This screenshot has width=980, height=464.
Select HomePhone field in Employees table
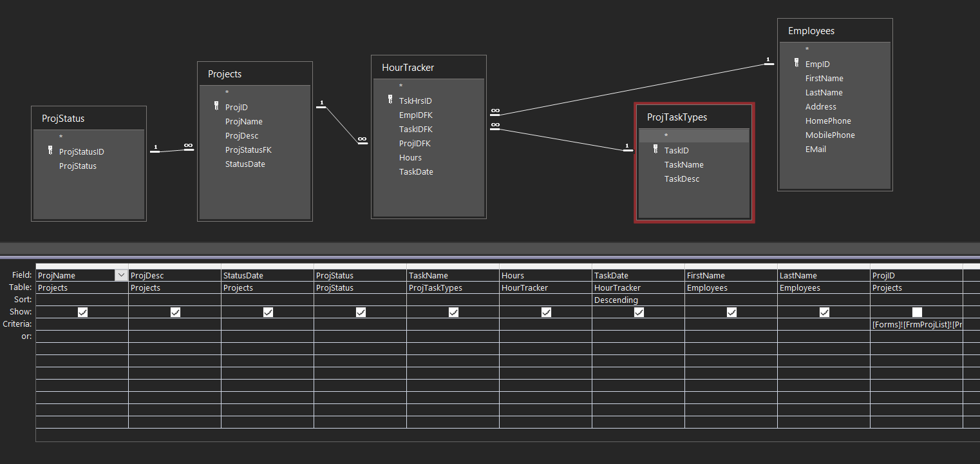tap(828, 121)
